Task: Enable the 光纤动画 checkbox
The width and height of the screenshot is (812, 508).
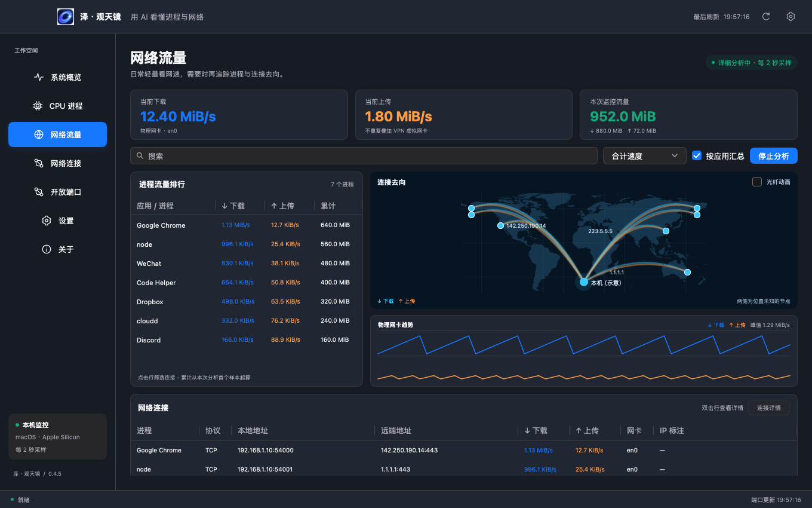Action: coord(757,182)
